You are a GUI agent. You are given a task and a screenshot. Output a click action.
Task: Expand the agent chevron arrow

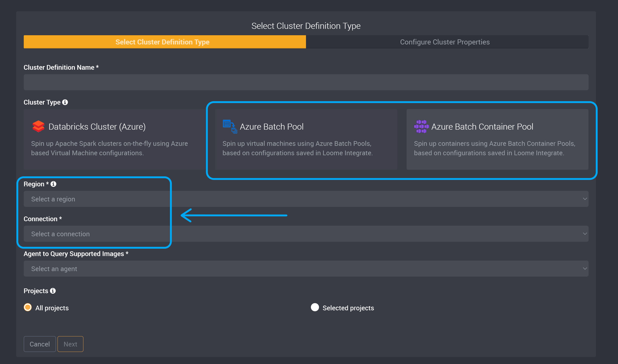[585, 269]
